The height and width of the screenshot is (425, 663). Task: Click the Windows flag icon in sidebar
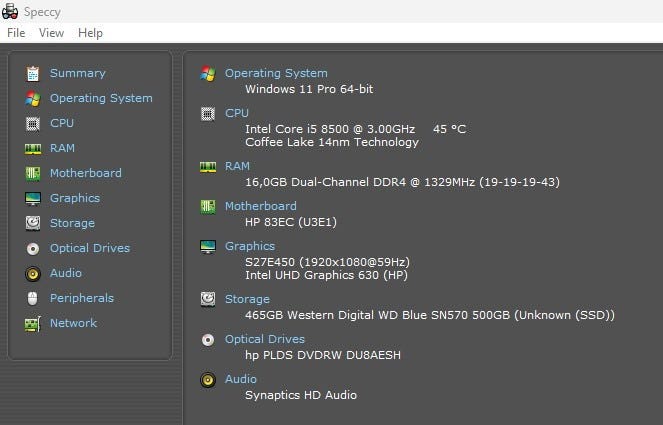(x=33, y=98)
